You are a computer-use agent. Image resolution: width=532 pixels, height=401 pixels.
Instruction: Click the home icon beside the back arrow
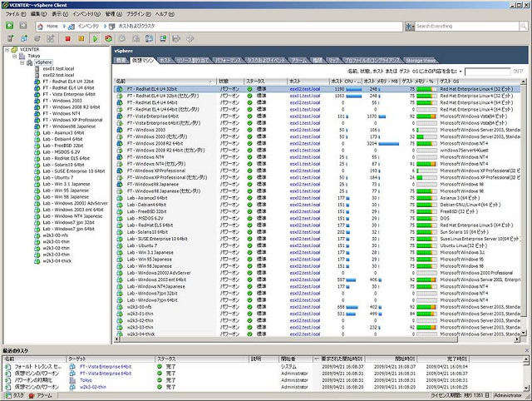[22, 26]
